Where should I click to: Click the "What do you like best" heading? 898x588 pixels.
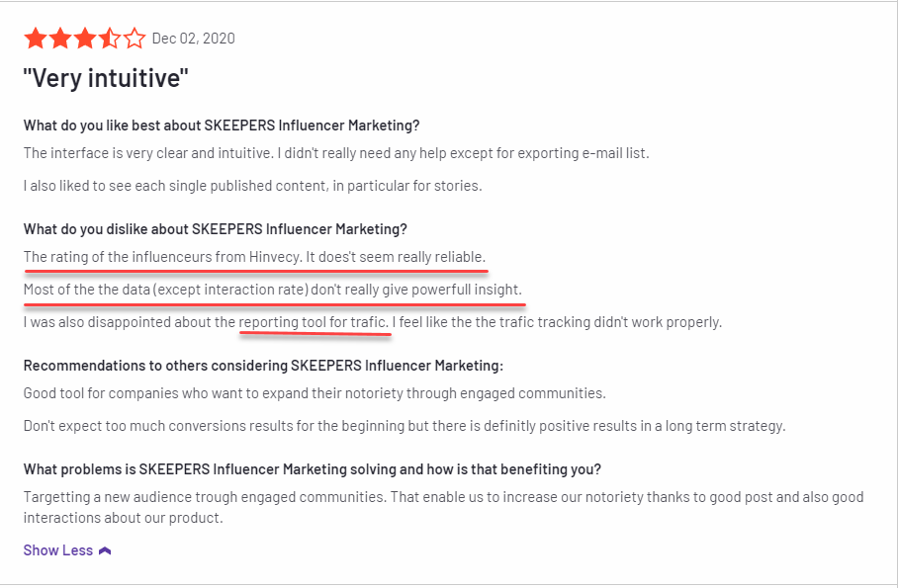click(x=222, y=126)
